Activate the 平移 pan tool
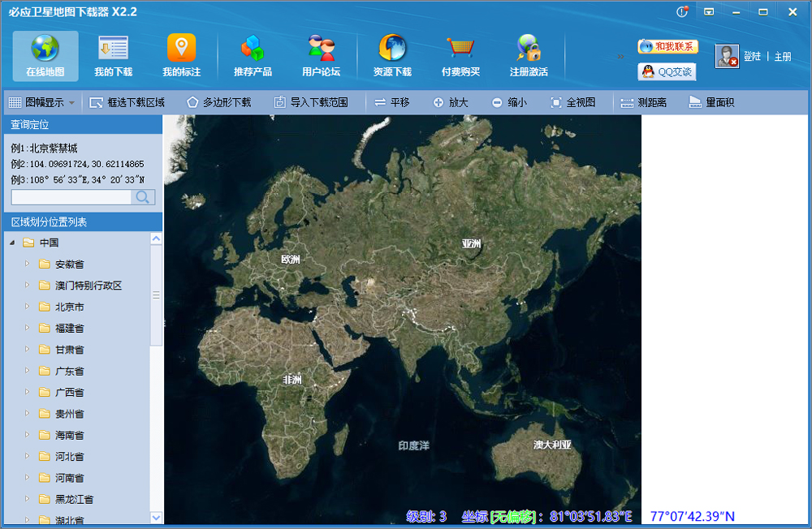This screenshot has width=812, height=529. tap(392, 103)
